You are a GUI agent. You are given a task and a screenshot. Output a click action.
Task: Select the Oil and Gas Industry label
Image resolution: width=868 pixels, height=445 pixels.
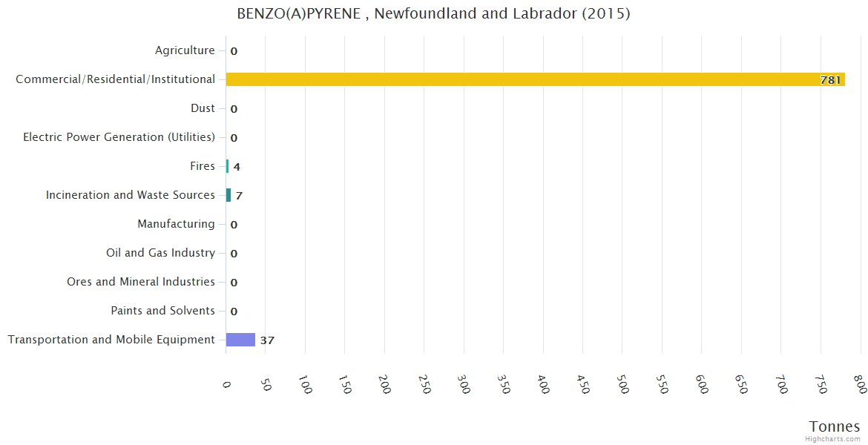[x=160, y=253]
